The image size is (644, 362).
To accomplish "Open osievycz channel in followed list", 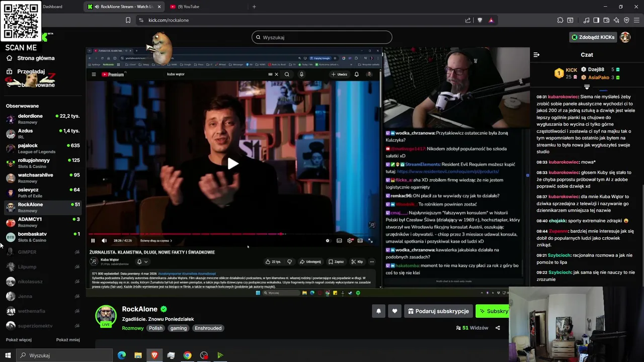I will pyautogui.click(x=43, y=193).
